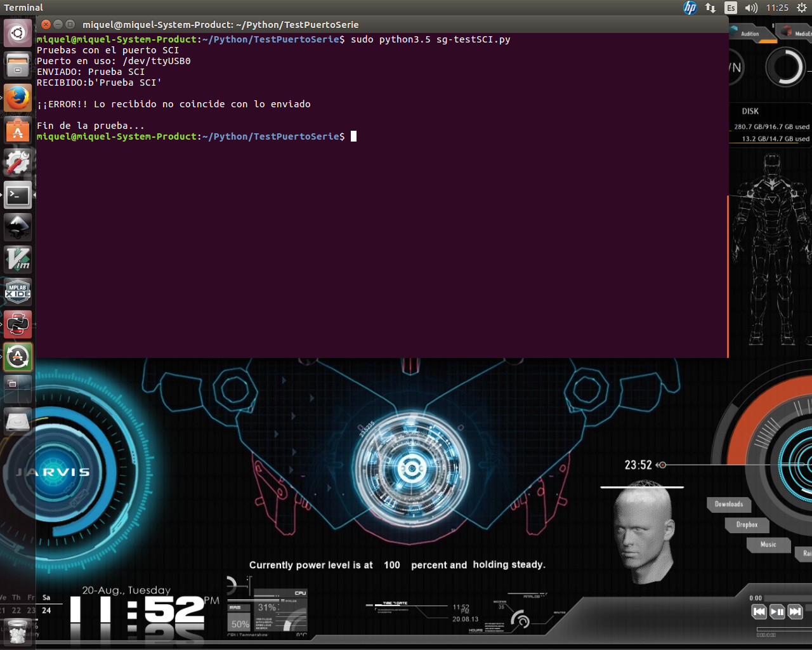This screenshot has width=812, height=650.
Task: Click the "RECIBIDO:b'Prueba SCI'" line
Action: 99,83
